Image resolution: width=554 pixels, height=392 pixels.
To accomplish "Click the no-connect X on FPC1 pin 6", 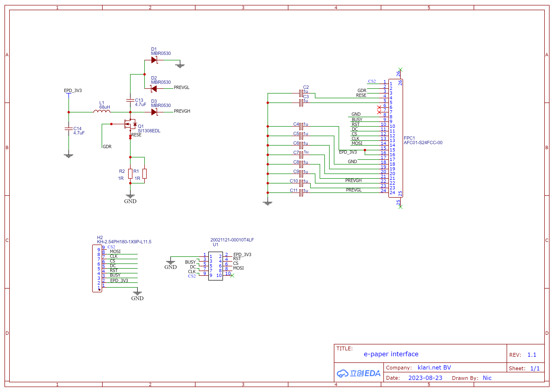I will (x=379, y=107).
